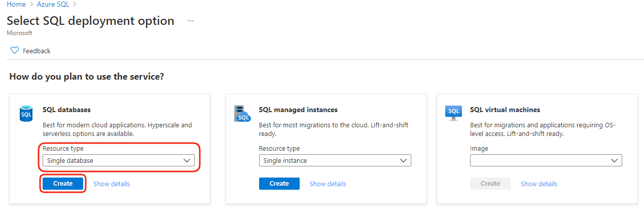
Task: Open the Single database resource type dropdown
Action: pyautogui.click(x=119, y=160)
